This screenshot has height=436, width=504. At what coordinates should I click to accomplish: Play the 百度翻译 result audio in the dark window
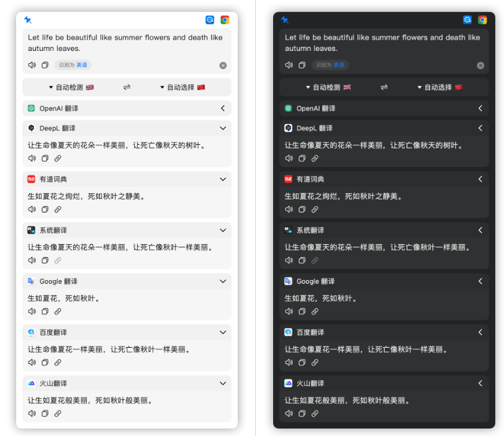pos(289,362)
